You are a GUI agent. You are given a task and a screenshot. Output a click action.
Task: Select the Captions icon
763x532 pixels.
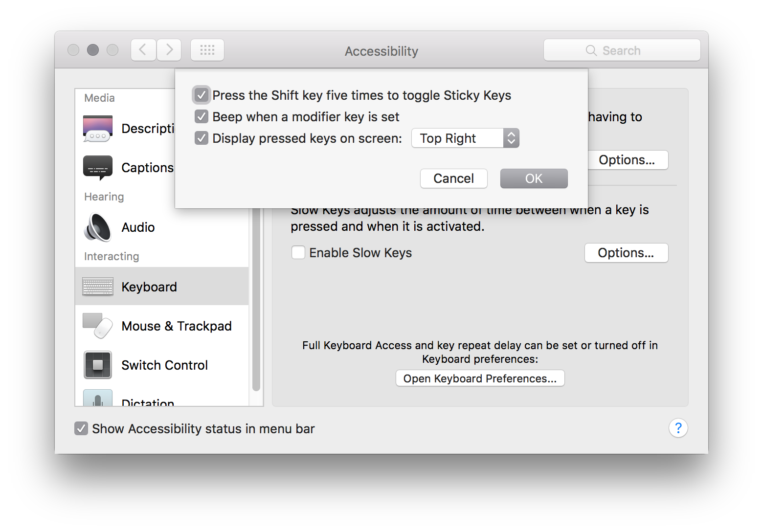(97, 167)
